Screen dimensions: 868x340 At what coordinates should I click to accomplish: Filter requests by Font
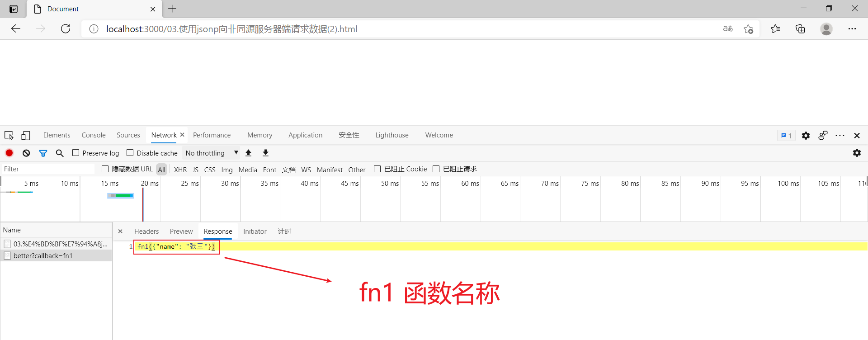[x=269, y=170]
